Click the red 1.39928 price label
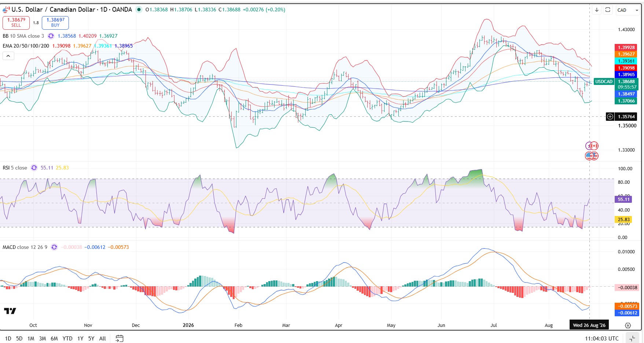 click(x=626, y=48)
